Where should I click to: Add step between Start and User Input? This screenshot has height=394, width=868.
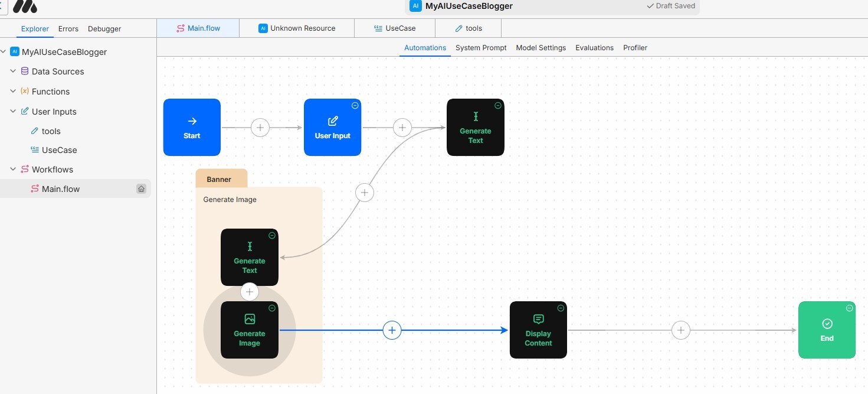pyautogui.click(x=260, y=128)
